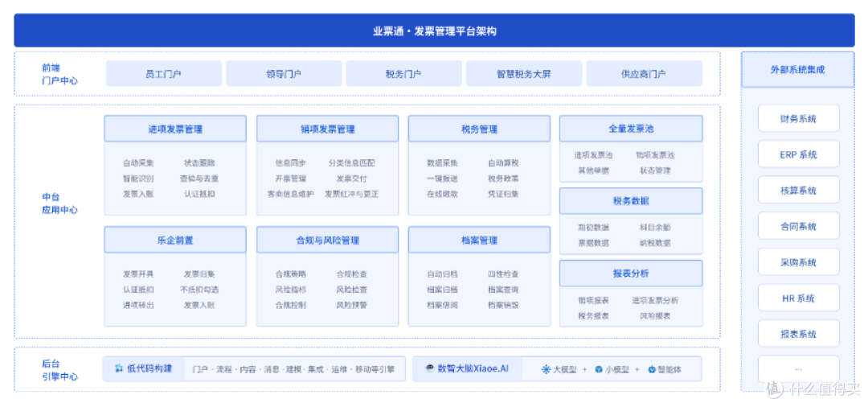
Task: Click 销项发票池 text
Action: tap(655, 155)
